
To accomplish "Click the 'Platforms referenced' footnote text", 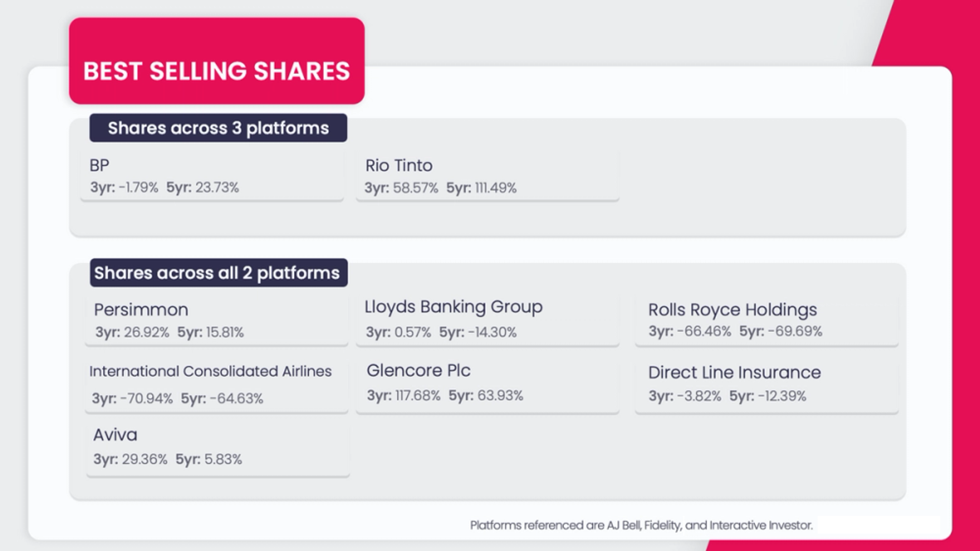I will click(x=641, y=525).
